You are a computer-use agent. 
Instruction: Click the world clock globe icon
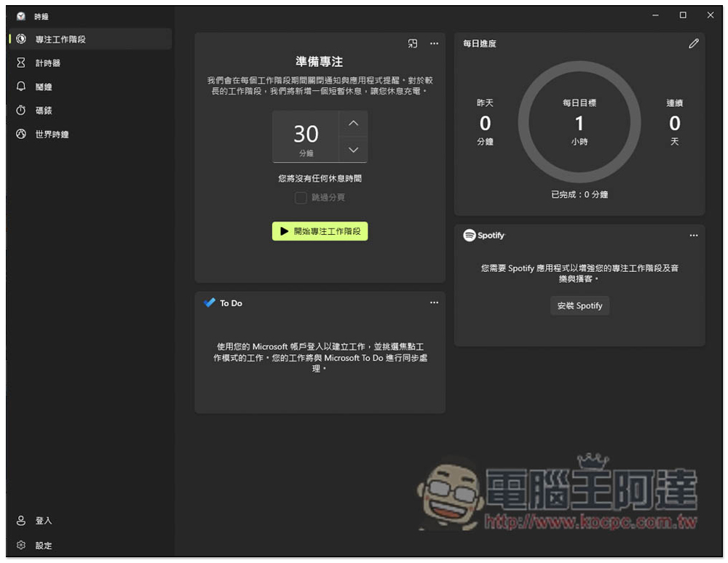coord(21,134)
